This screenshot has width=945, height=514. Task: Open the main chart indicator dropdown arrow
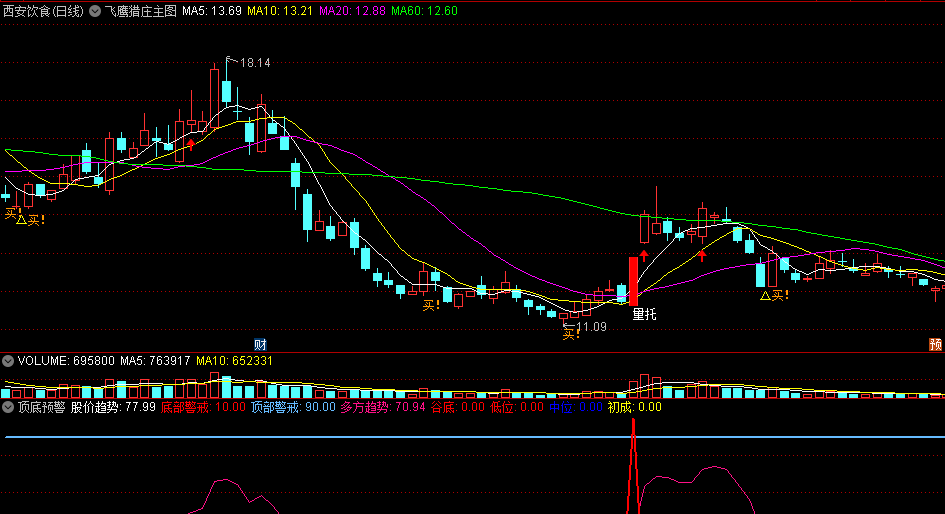pos(95,11)
